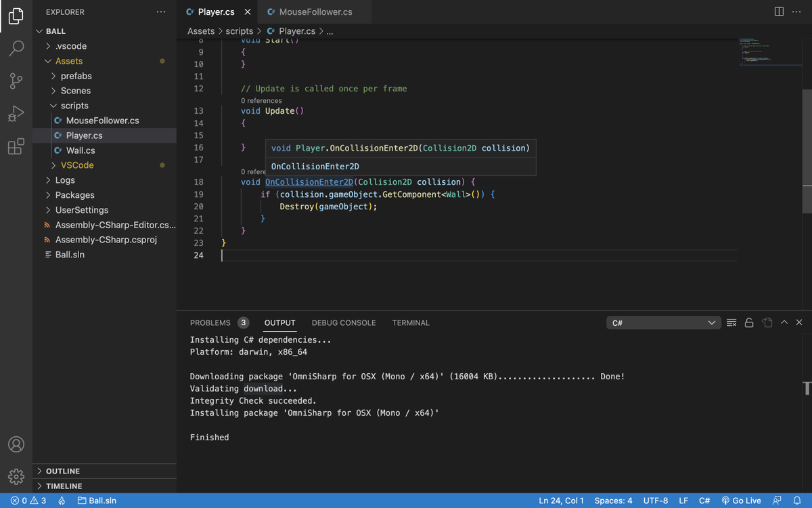Maximize the panel with the chevron up
Screen dimensions: 812x508
(x=784, y=322)
